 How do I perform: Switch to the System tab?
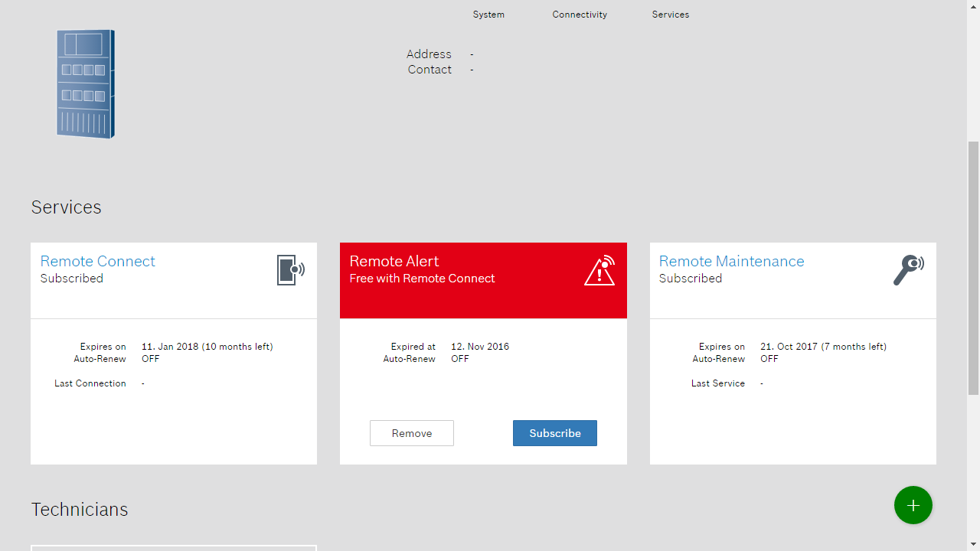(488, 15)
